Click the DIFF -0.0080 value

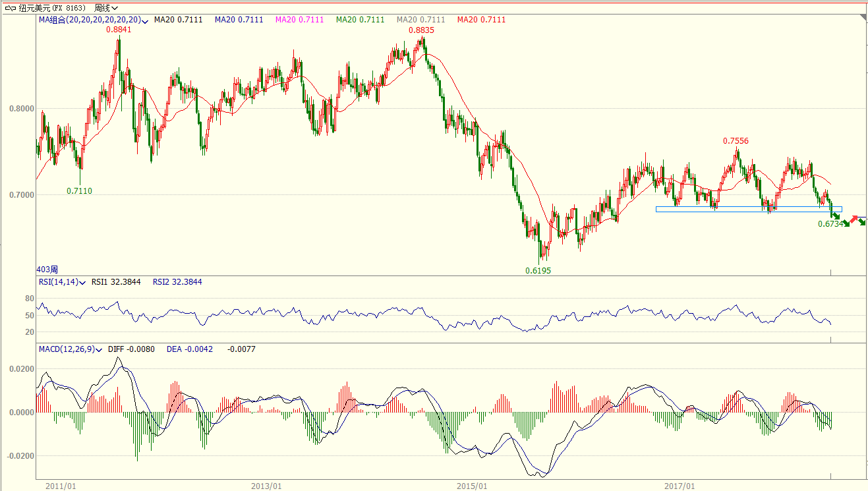pyautogui.click(x=131, y=349)
